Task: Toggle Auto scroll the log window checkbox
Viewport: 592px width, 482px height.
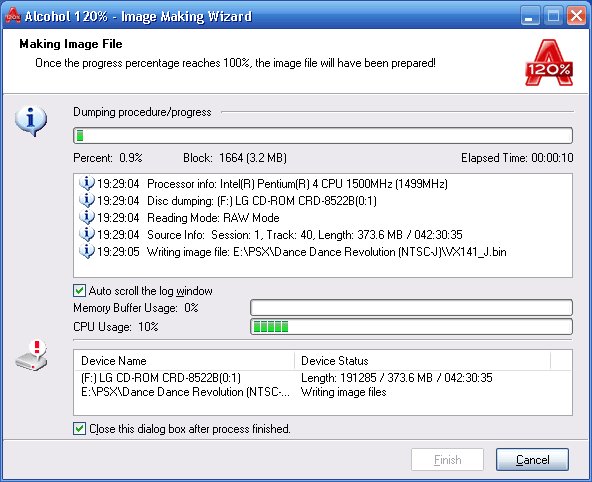Action: (79, 291)
